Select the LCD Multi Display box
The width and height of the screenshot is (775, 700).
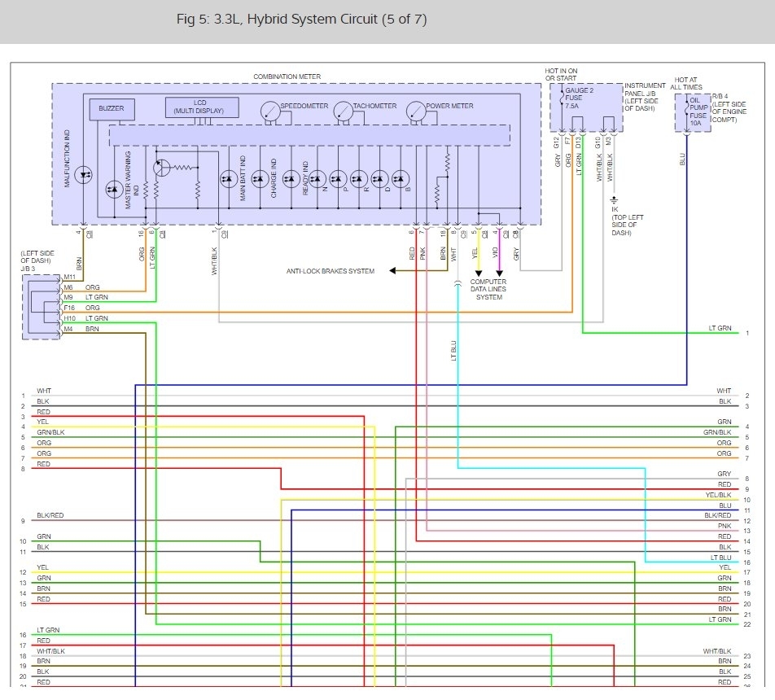(202, 107)
